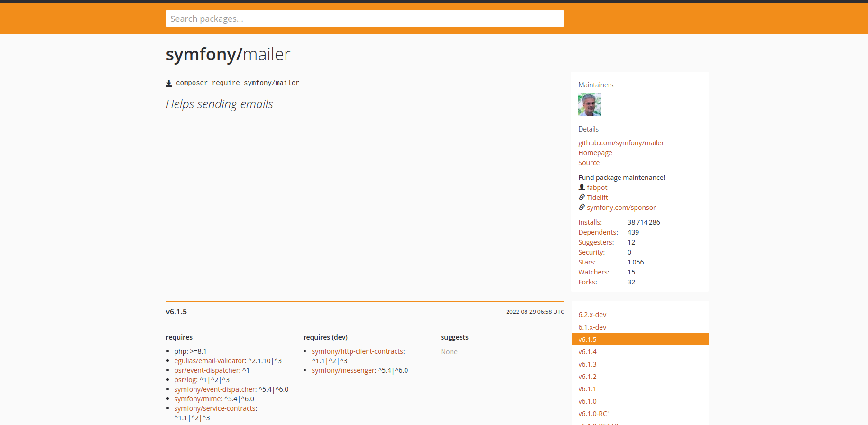Click the 38 714 286 installs count
Screen dimensions: 868x425
644,222
